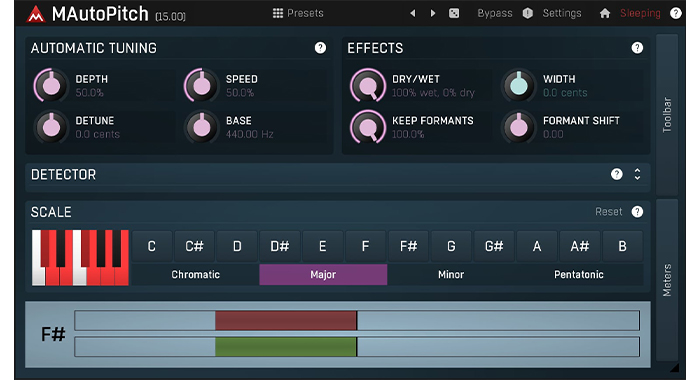
Task: Toggle note D in scale
Action: coord(237,246)
